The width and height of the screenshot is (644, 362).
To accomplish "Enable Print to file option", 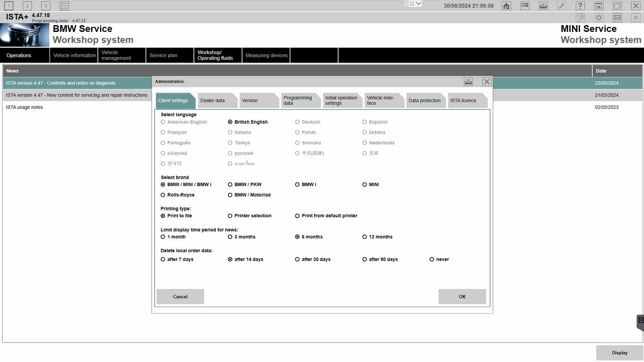I will [176, 216].
